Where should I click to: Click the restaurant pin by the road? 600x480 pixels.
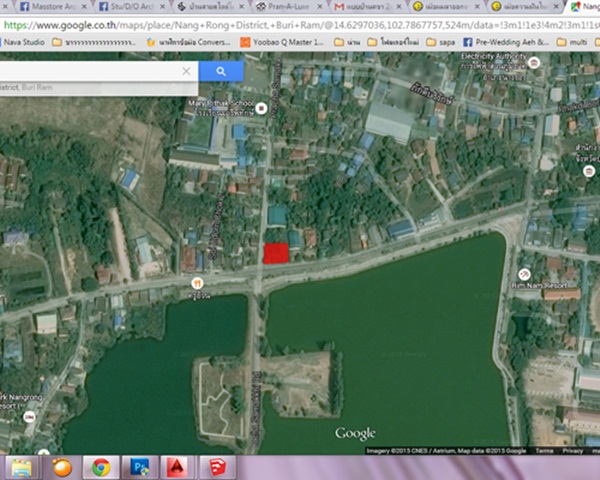[x=197, y=284]
